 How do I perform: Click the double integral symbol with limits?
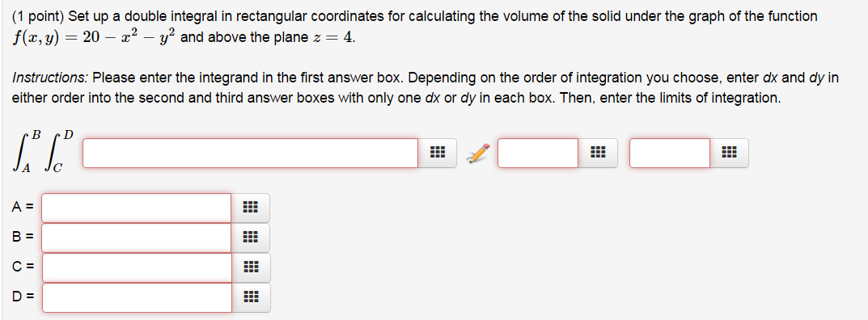click(x=43, y=152)
